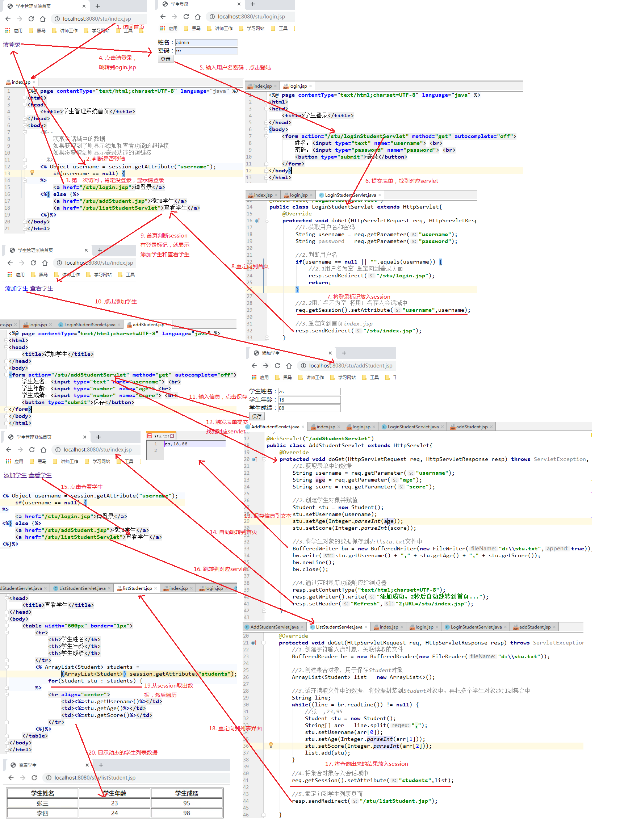
Task: Go forward in the addStudent.jsp browser
Action: [266, 366]
